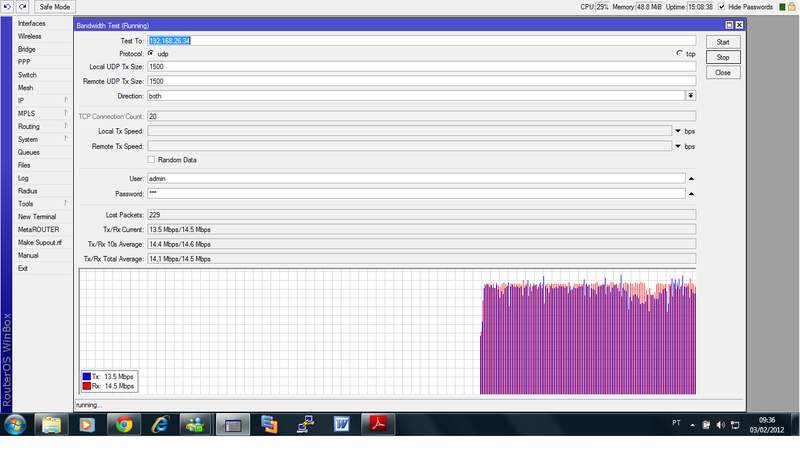Open Adobe Reader from the taskbar
Image resolution: width=800 pixels, height=450 pixels.
pyautogui.click(x=379, y=424)
